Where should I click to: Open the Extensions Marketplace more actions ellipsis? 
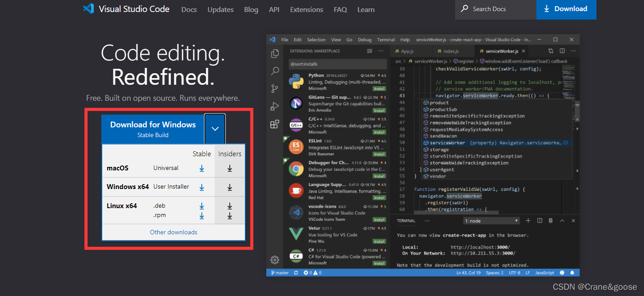coord(380,51)
